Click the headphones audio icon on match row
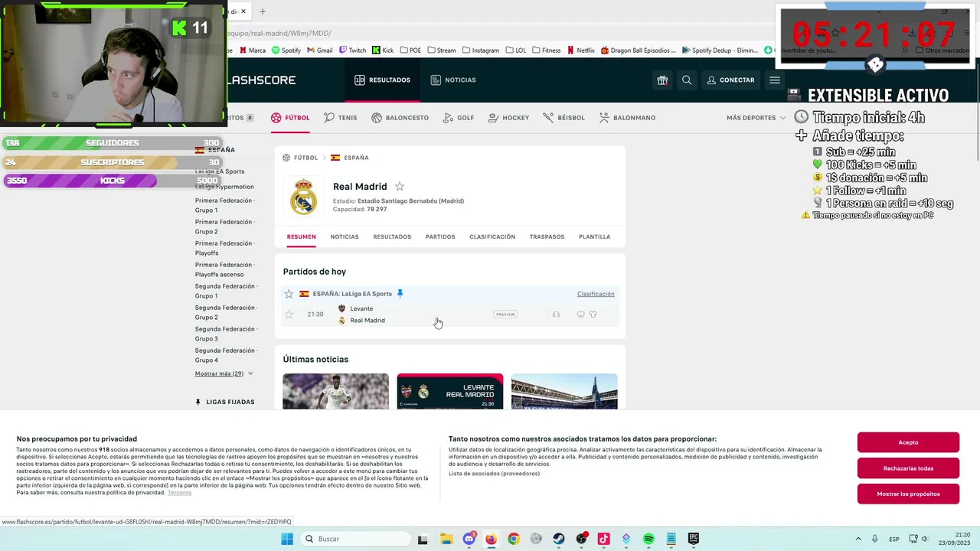Image resolution: width=980 pixels, height=551 pixels. click(x=556, y=315)
